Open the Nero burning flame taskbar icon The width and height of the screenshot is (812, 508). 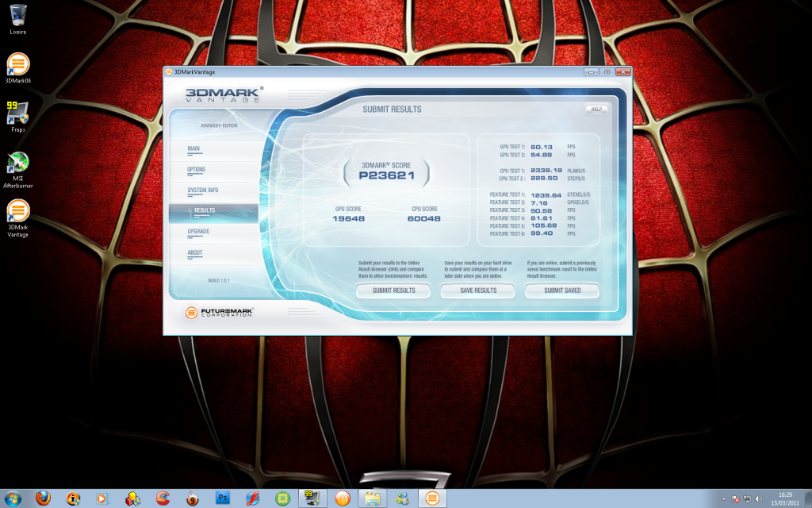pos(193,498)
